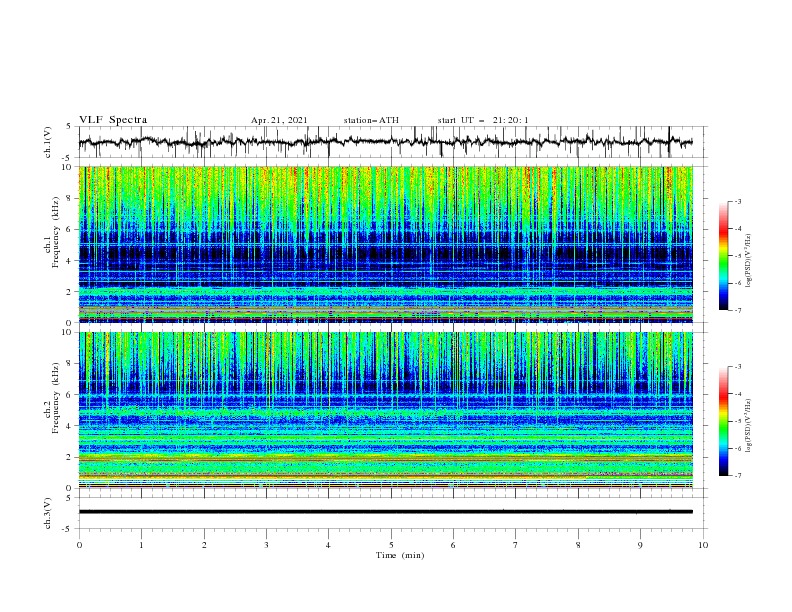
Task: Click the ch.3(V) axis label
Action: tap(48, 513)
